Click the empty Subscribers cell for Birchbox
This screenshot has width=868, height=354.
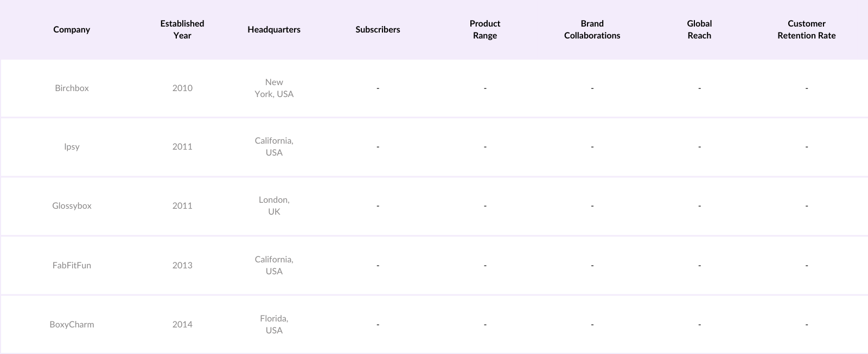point(378,88)
